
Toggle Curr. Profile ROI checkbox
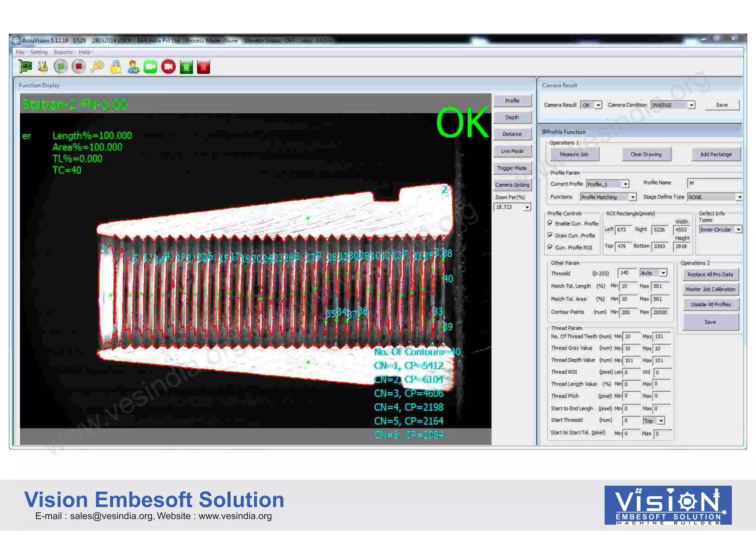click(550, 247)
